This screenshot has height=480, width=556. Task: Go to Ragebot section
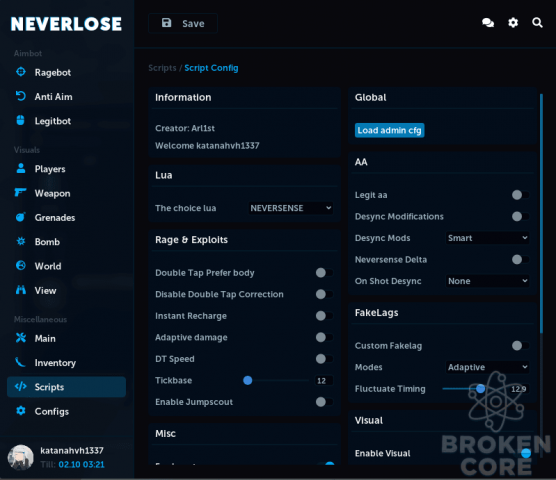[53, 72]
